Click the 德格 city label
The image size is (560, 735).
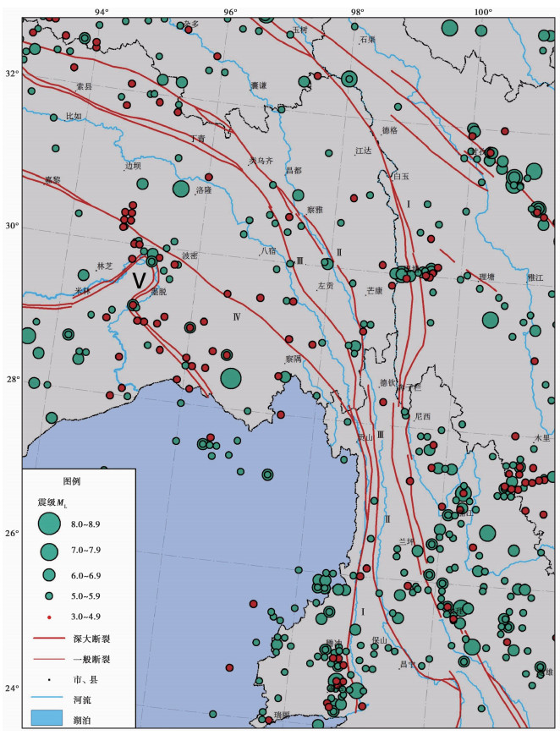point(389,130)
